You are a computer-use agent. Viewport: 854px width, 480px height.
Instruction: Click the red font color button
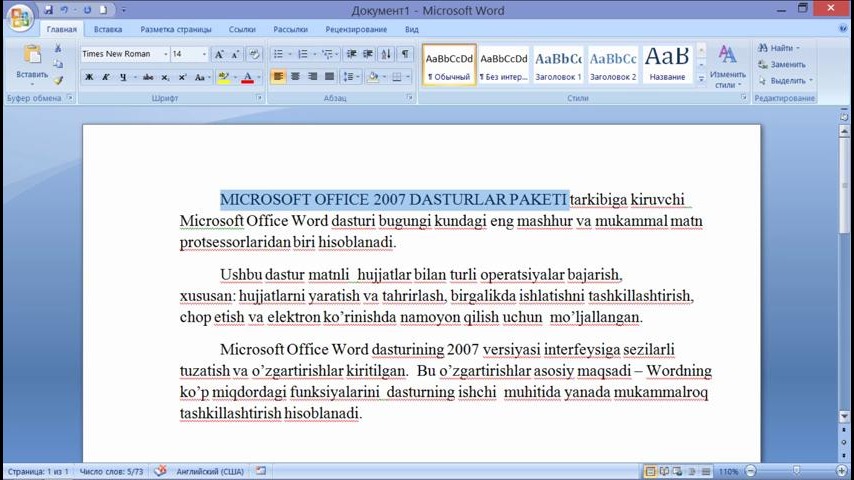(247, 77)
